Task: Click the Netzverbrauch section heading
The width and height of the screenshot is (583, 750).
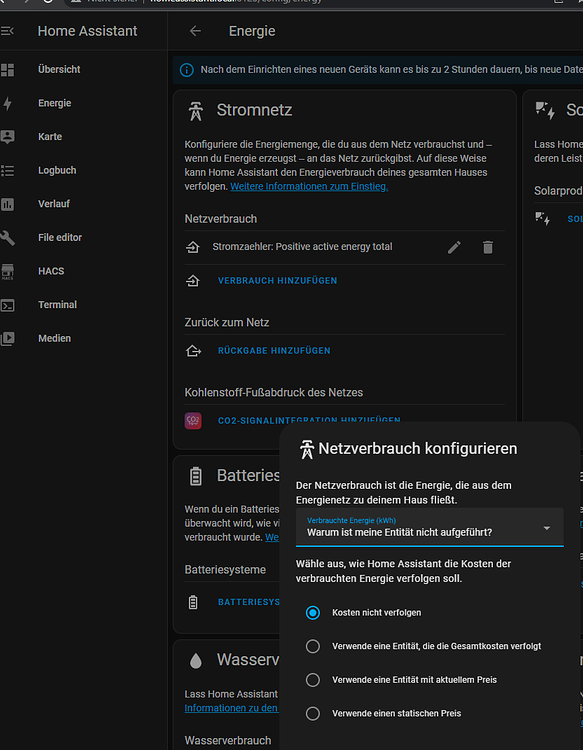Action: click(220, 219)
